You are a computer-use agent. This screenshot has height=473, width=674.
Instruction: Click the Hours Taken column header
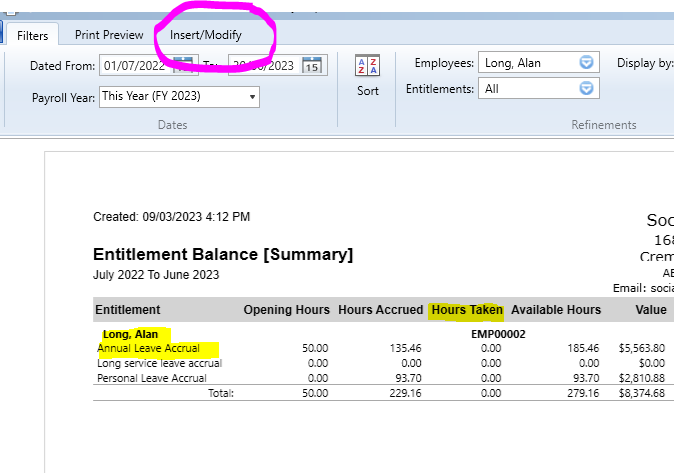(x=467, y=310)
